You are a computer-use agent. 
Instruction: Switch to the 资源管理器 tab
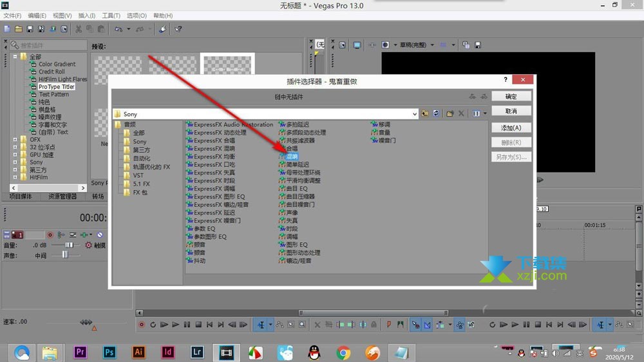point(62,196)
